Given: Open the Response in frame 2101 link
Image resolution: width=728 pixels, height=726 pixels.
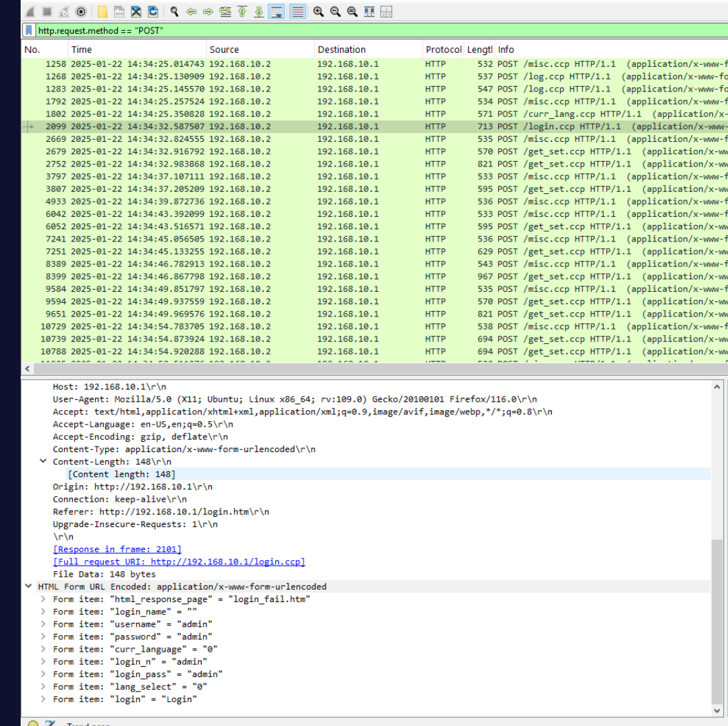Looking at the screenshot, I should click(117, 549).
